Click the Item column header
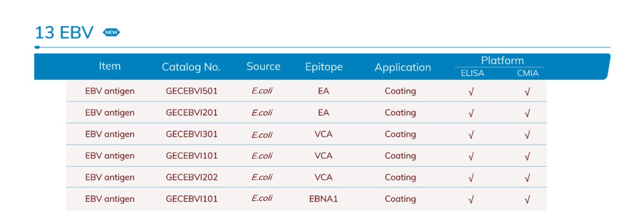644x219 pixels. (x=109, y=66)
